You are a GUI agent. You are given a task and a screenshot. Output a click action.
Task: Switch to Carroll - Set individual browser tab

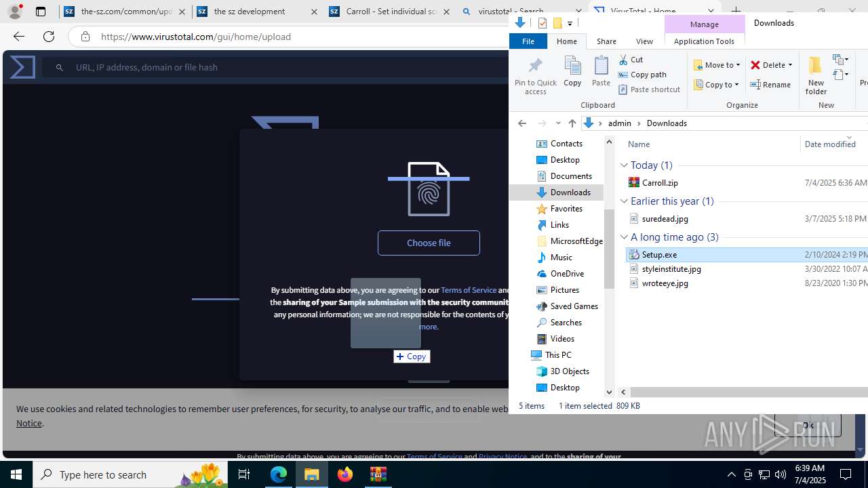390,12
